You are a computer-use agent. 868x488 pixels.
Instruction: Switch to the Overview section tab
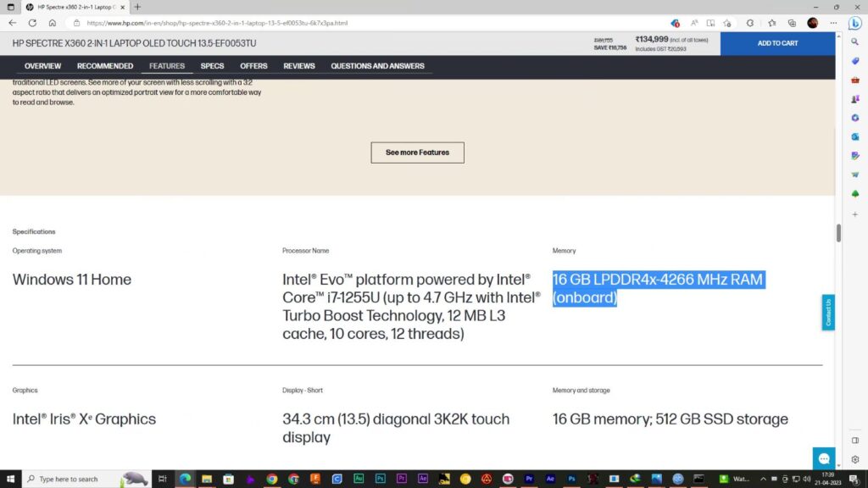(42, 66)
